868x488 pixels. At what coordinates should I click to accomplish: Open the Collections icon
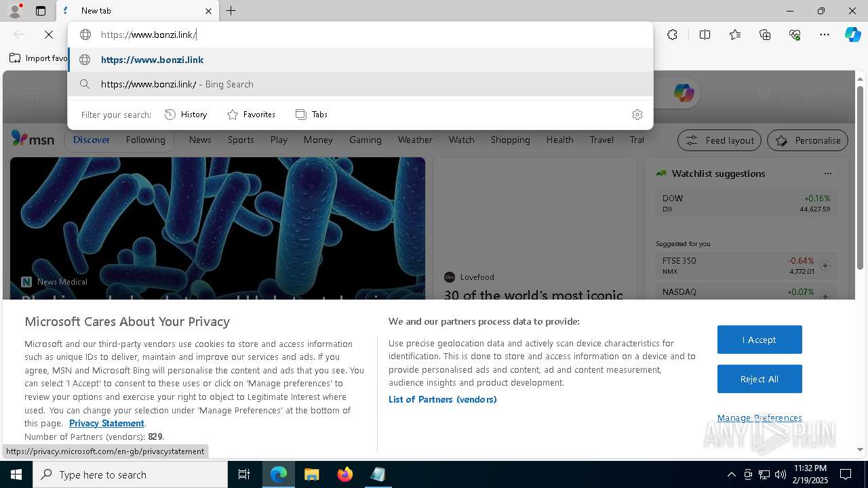point(765,35)
